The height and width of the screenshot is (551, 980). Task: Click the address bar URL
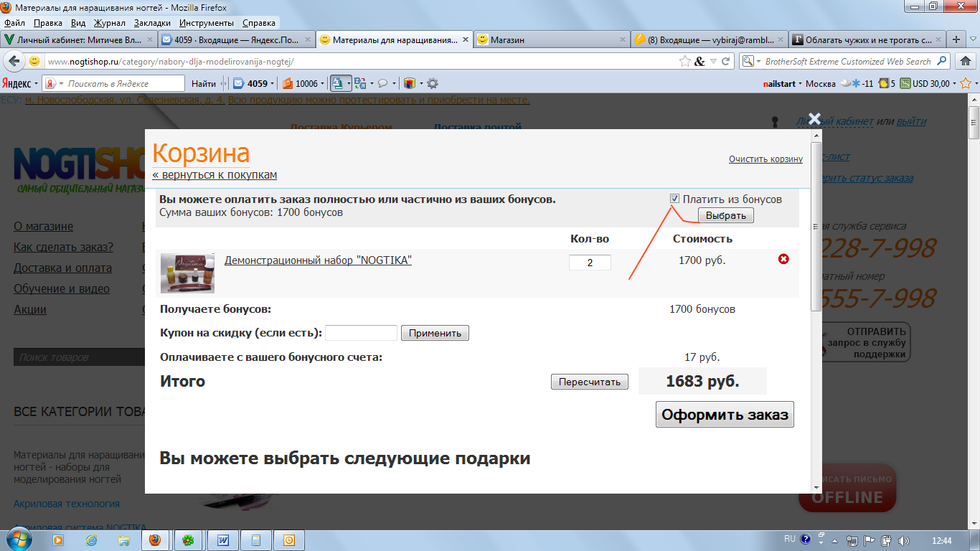[x=170, y=62]
